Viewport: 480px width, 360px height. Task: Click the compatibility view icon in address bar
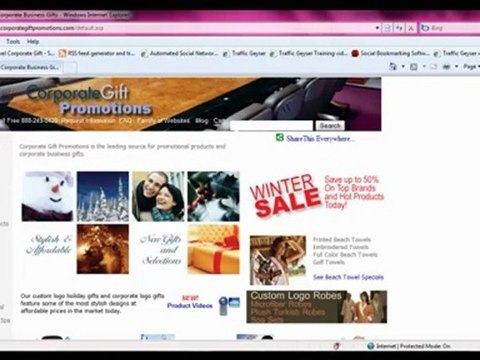click(x=387, y=28)
